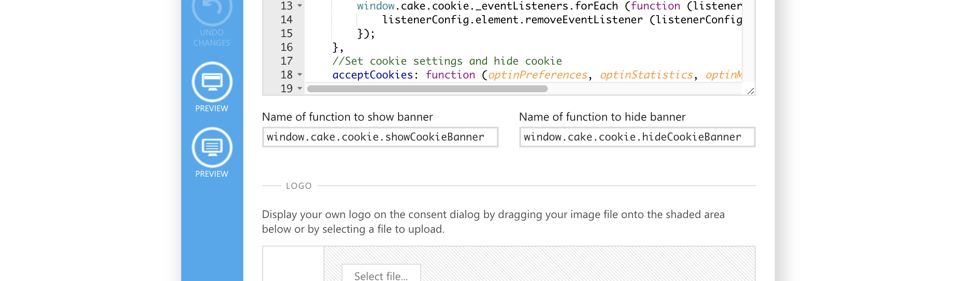
Task: Click the Undo Changes circular arrow icon
Action: pyautogui.click(x=212, y=9)
